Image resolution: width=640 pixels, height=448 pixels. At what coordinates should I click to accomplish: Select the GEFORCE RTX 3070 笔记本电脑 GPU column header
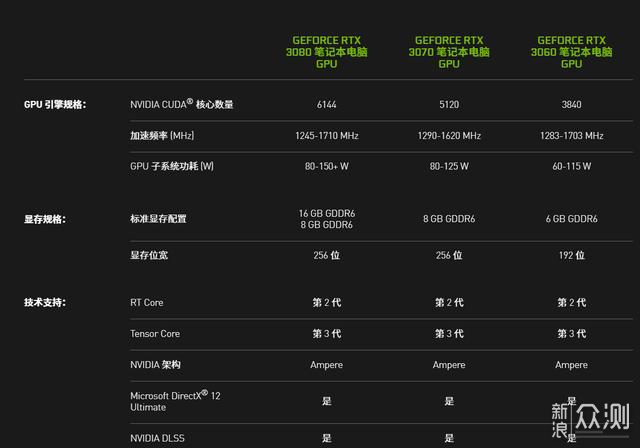[449, 52]
